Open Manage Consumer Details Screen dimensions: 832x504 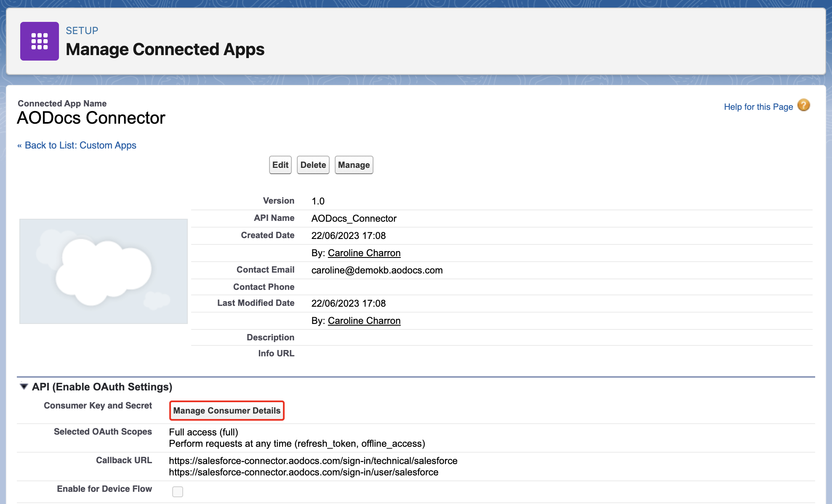(x=227, y=411)
